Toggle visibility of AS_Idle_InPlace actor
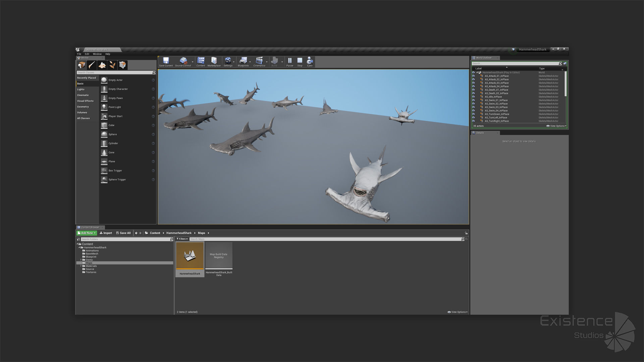The image size is (644, 362). click(x=473, y=97)
